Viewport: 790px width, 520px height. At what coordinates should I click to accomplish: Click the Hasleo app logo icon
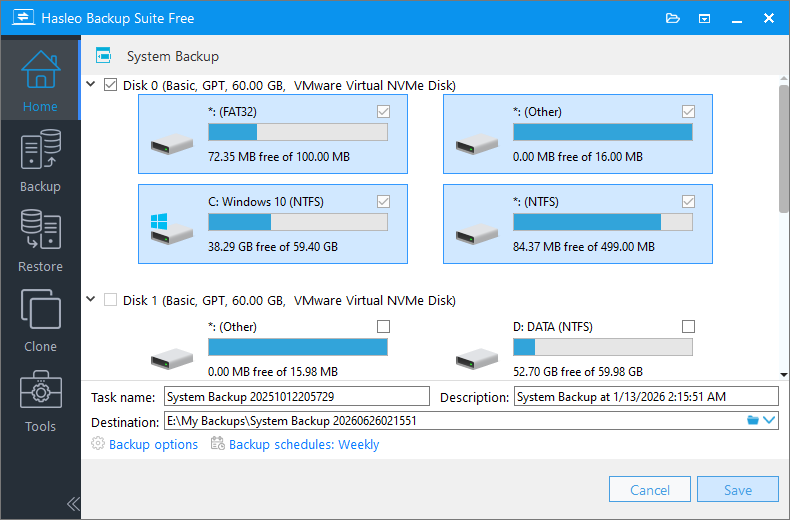(23, 18)
